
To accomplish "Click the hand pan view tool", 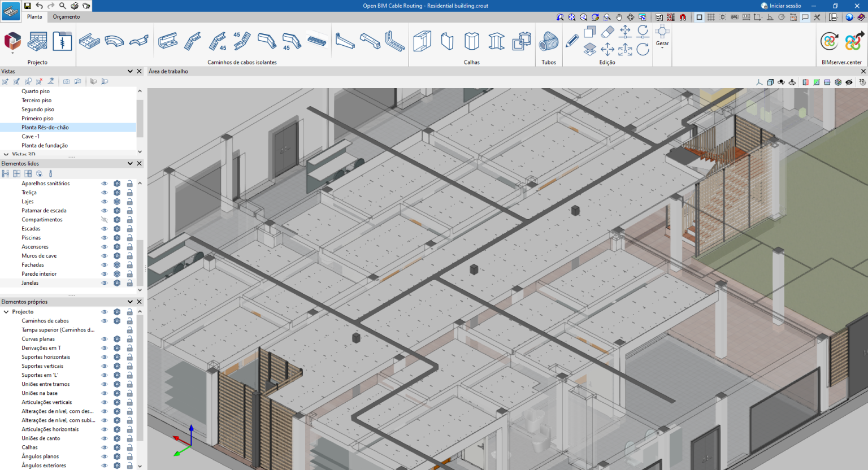I will [x=619, y=18].
